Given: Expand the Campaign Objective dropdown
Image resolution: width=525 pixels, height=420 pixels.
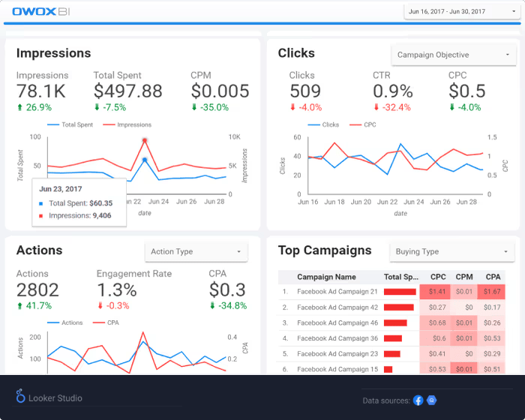Looking at the screenshot, I should pos(453,55).
